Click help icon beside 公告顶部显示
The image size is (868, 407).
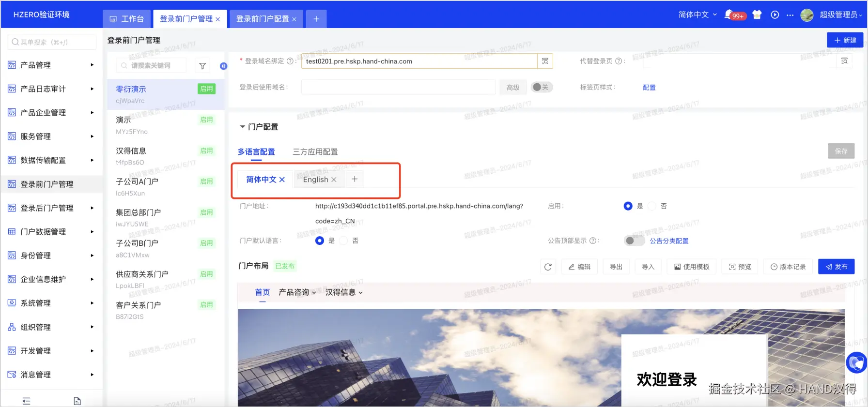[x=593, y=241]
